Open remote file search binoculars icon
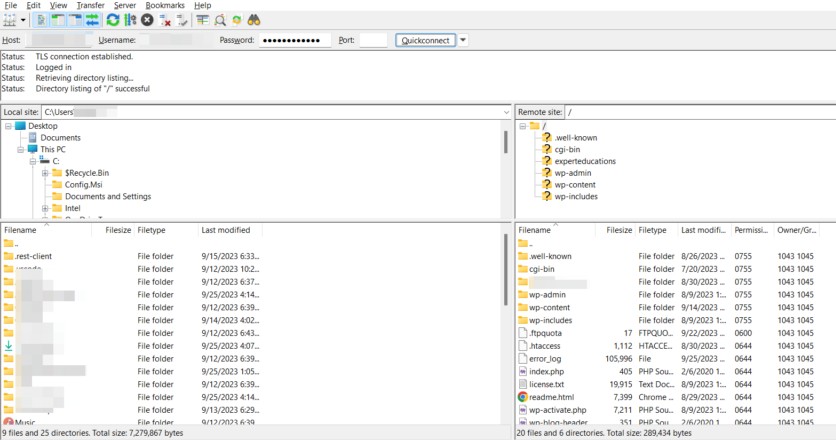Image resolution: width=836 pixels, height=440 pixels. (x=255, y=19)
